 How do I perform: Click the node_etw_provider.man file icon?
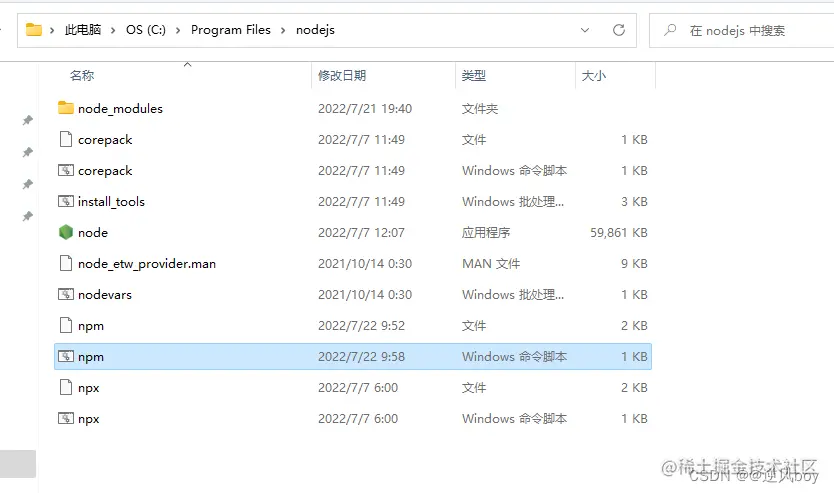pos(65,263)
